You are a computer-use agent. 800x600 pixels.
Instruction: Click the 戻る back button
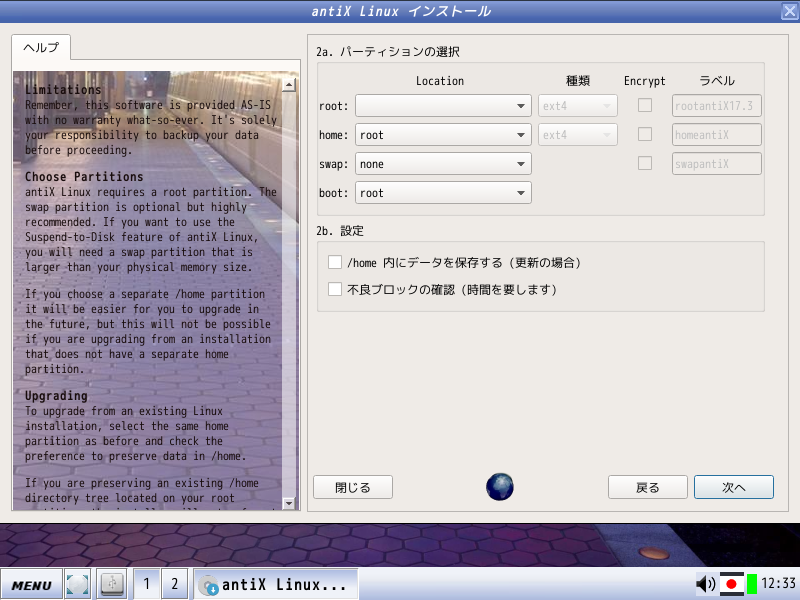pos(648,487)
